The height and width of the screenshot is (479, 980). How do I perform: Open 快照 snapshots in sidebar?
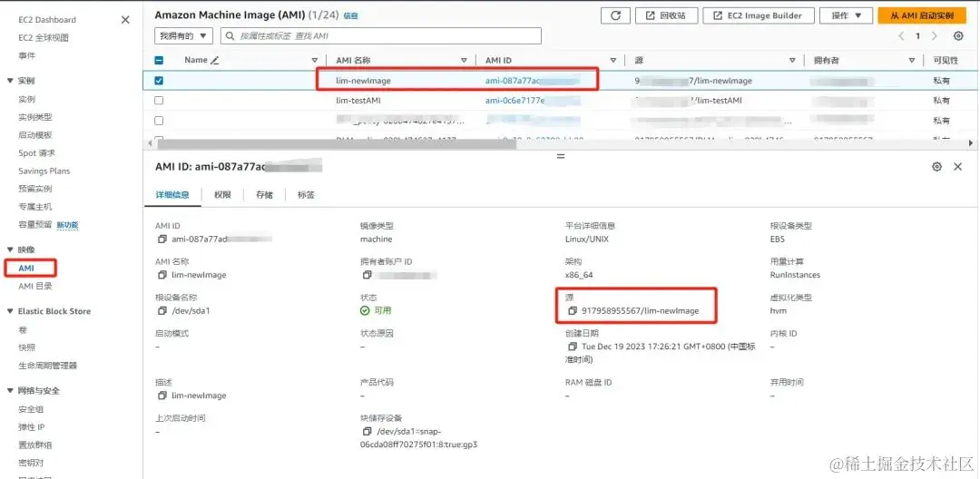pyautogui.click(x=27, y=347)
